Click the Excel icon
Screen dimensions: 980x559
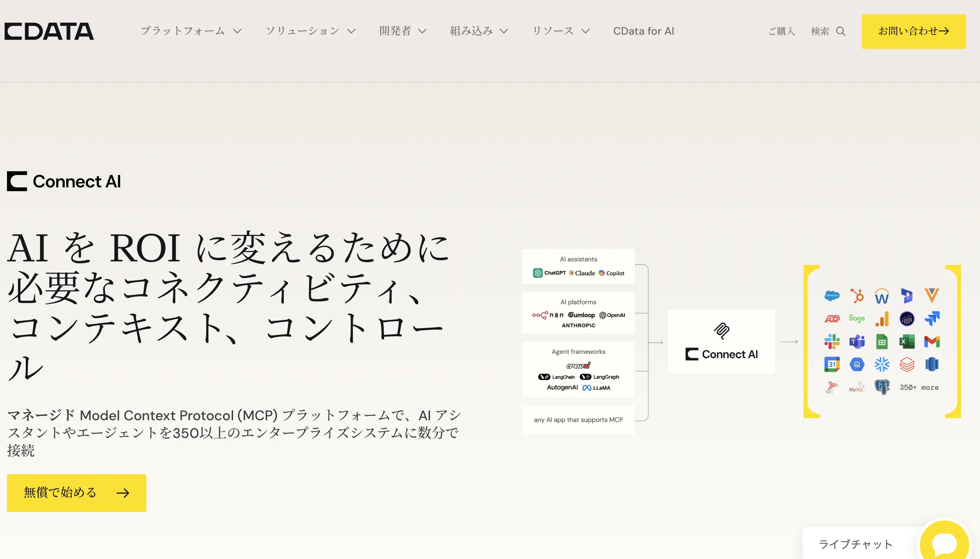click(907, 342)
